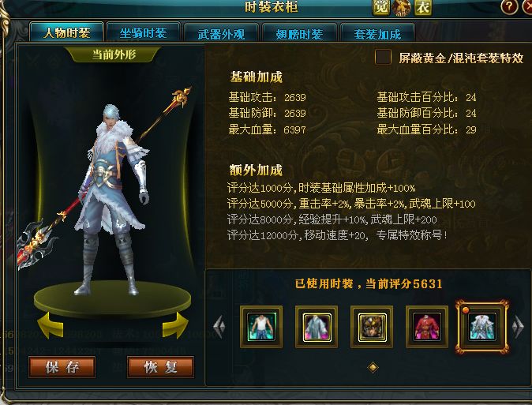Select the highlighted white fur coat outfit
The image size is (532, 405).
click(482, 327)
